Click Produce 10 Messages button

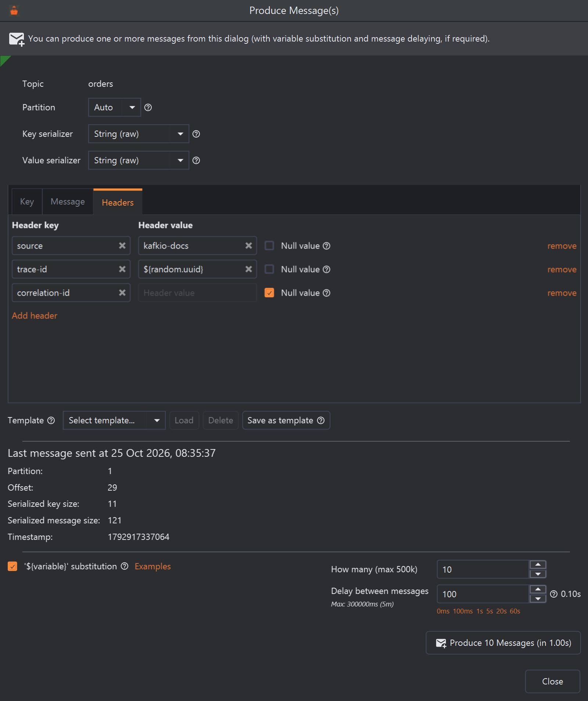[x=503, y=643]
